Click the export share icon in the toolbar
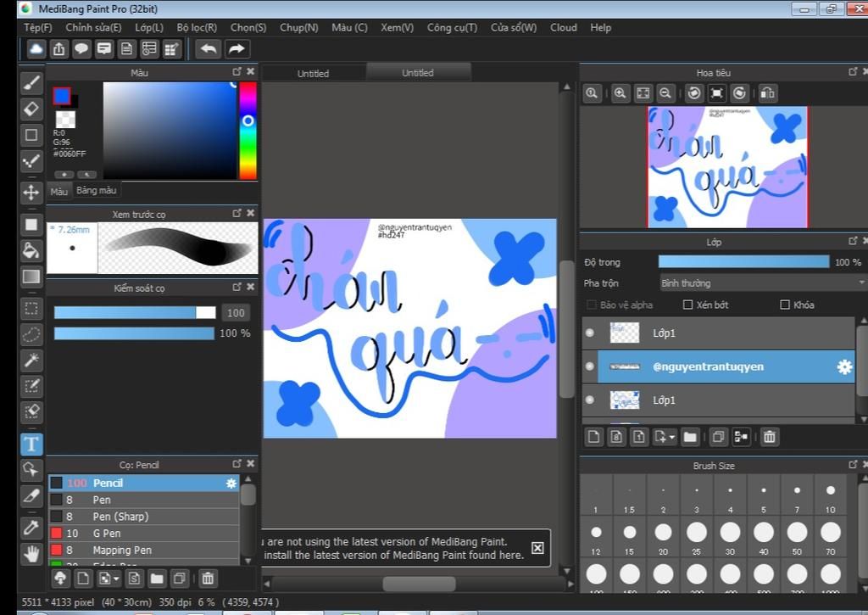 (58, 48)
